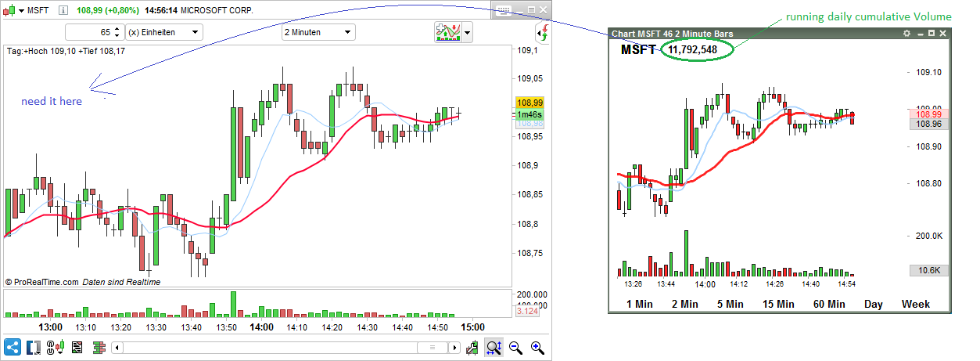Click the add indicator icon in ProRealTime
Viewport: 980px width, 361px height.
tap(447, 32)
